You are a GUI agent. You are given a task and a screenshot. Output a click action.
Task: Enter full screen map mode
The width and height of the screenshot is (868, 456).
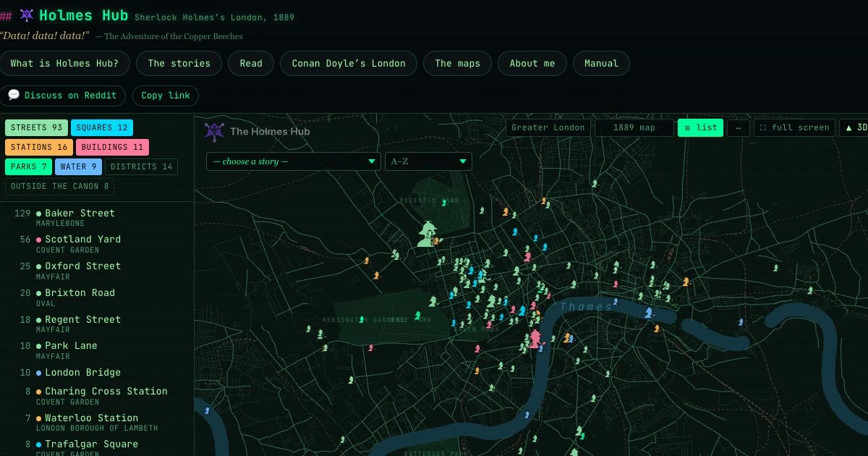[794, 127]
